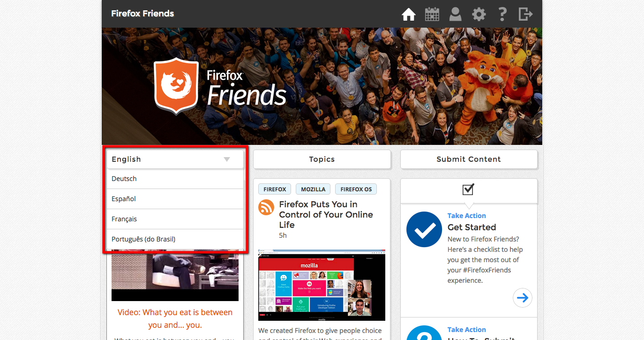This screenshot has width=644, height=340.
Task: Click the crowd banner image
Action: (322, 86)
